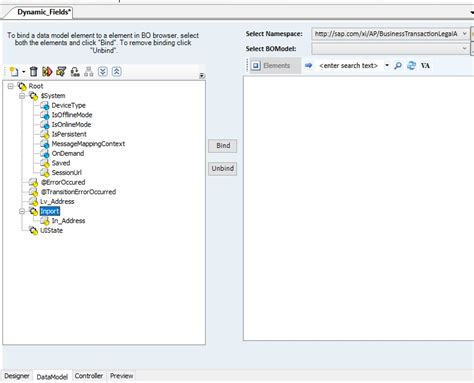Click the expand all double-down arrow icon
This screenshot has width=474, height=383.
coord(103,71)
